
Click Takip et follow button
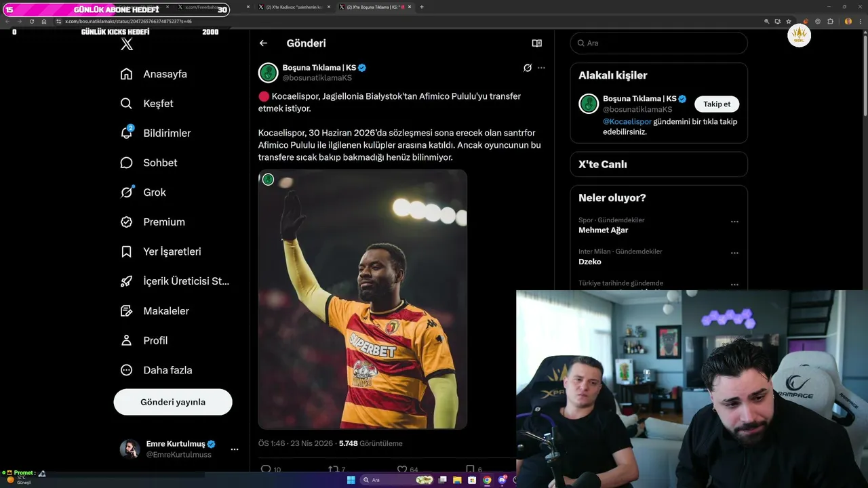[717, 104]
